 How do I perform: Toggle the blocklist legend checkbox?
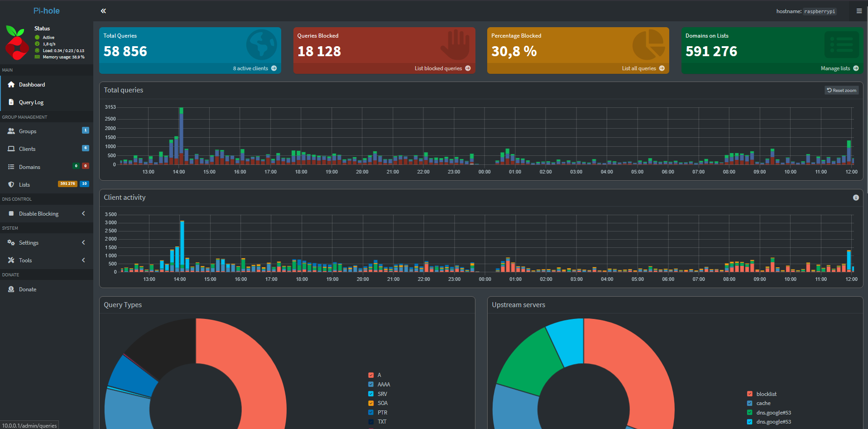tap(749, 394)
